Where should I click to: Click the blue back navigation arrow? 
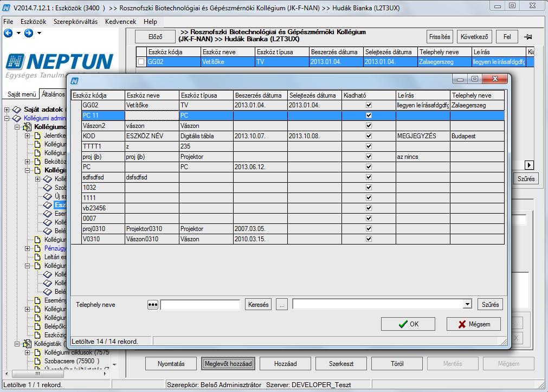(x=8, y=33)
